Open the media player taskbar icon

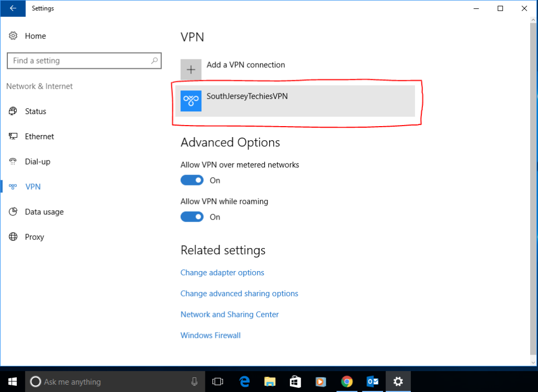point(321,381)
